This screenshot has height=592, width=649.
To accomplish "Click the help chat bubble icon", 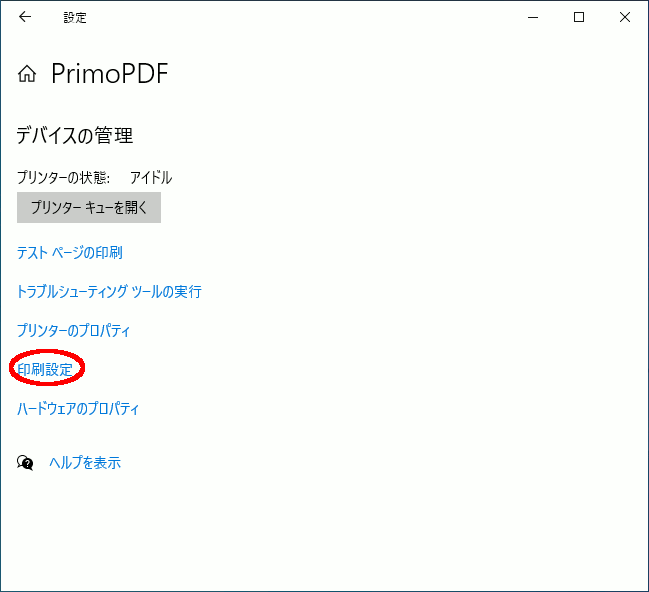I will coord(25,462).
